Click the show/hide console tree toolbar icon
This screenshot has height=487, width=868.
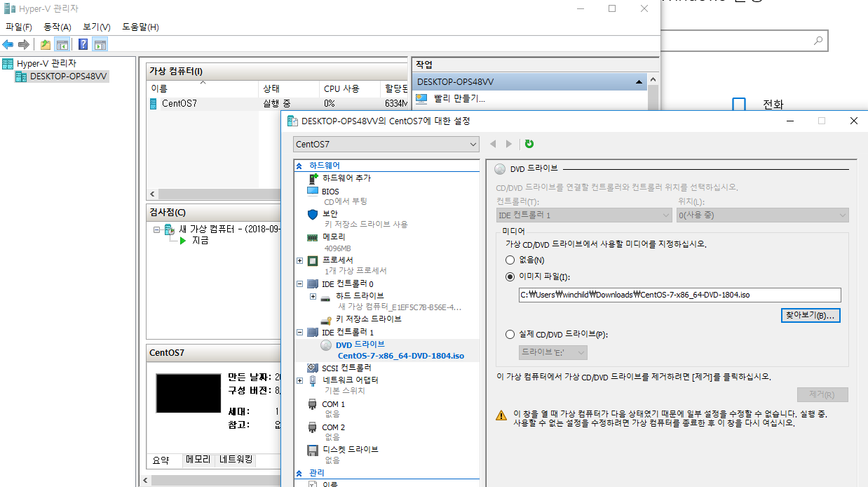(62, 45)
